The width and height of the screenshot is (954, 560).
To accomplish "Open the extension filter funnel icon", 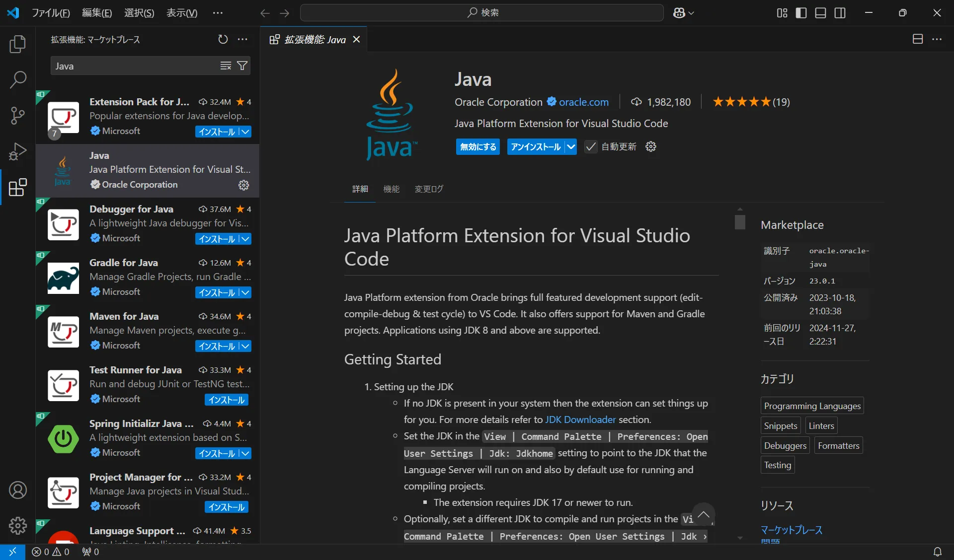I will (242, 66).
